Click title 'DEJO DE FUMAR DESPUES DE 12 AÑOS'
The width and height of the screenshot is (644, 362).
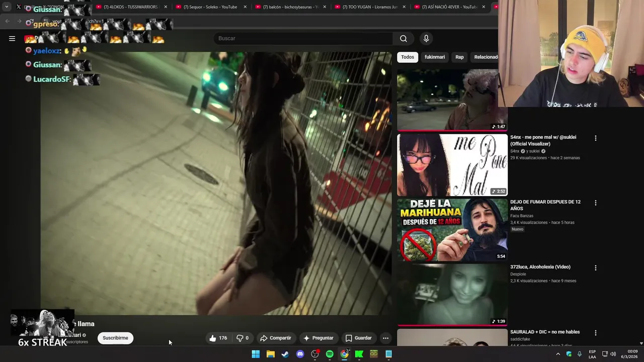(x=545, y=205)
